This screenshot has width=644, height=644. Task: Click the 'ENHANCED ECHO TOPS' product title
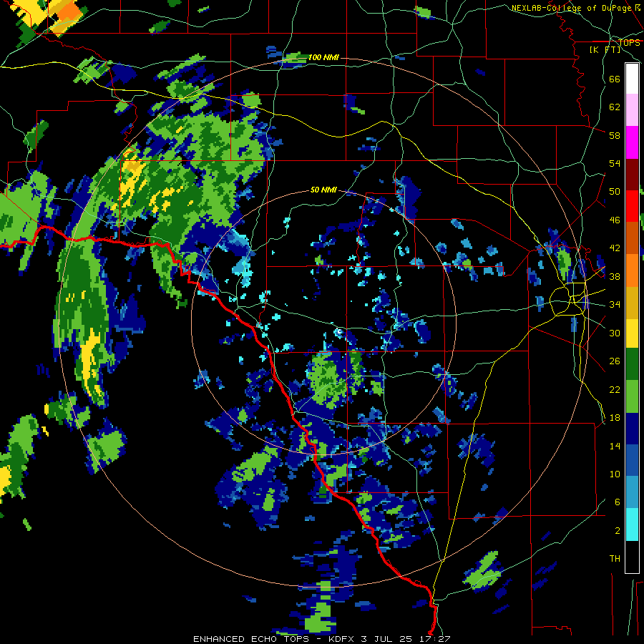pos(251,639)
